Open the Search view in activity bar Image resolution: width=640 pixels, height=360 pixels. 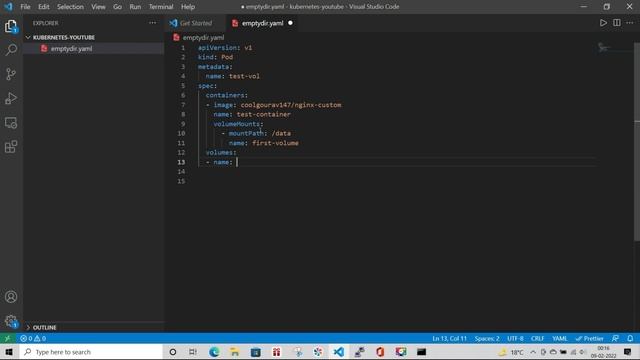[11, 50]
